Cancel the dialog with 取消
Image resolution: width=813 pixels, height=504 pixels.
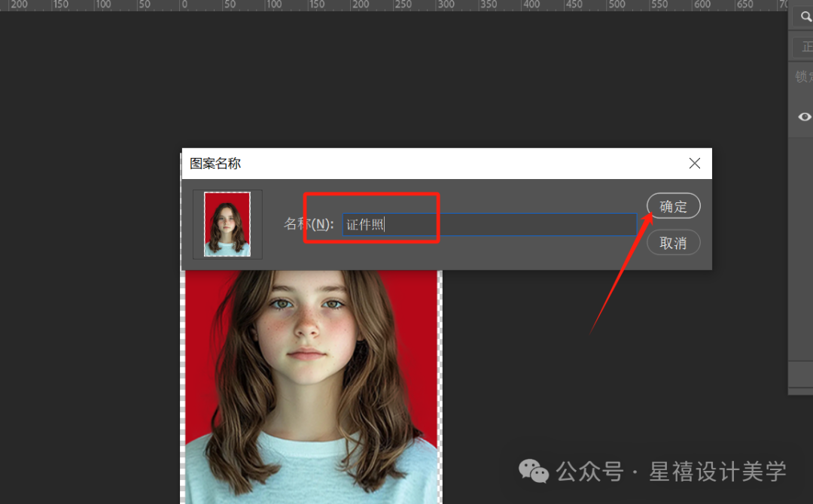(x=673, y=242)
